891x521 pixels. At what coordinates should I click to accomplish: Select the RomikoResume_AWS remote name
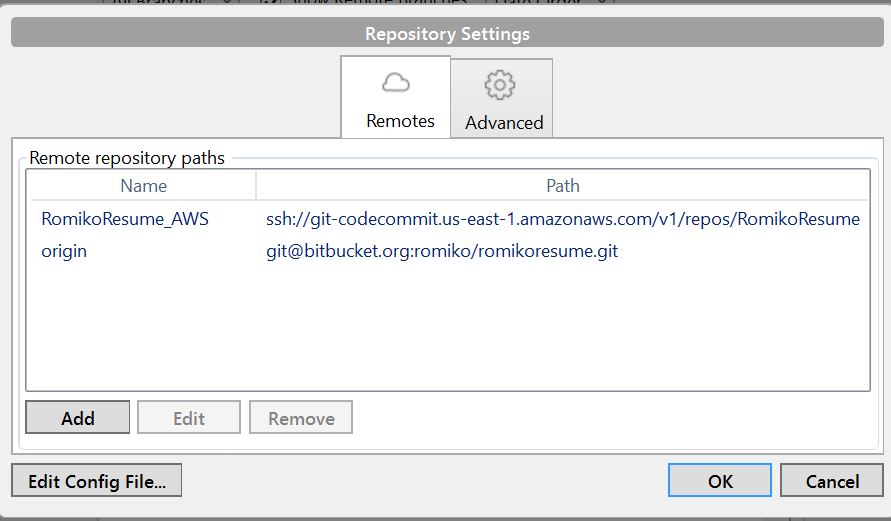125,219
